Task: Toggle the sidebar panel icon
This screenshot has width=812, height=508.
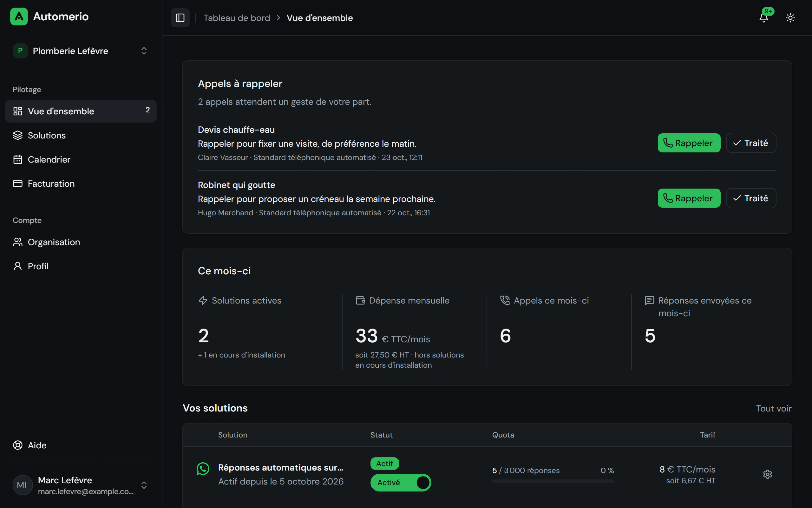Action: 180,18
